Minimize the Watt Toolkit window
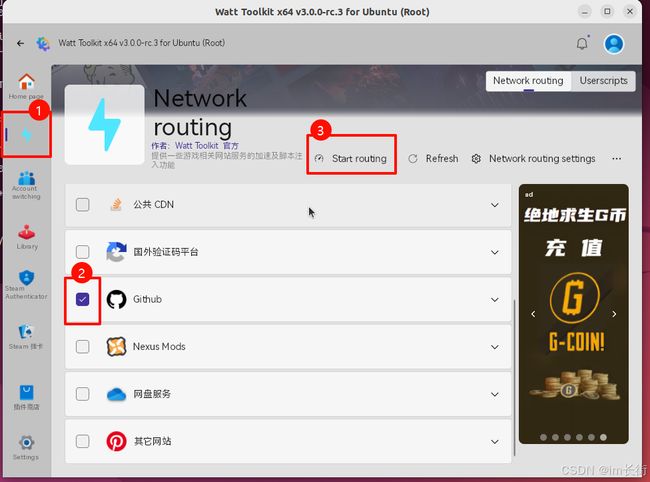The width and height of the screenshot is (650, 482). [585, 12]
